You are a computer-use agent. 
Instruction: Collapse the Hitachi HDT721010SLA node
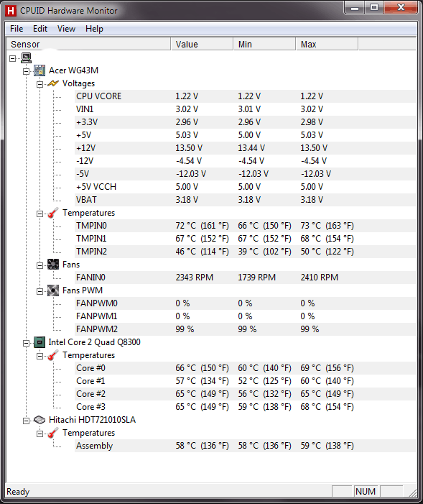26,421
